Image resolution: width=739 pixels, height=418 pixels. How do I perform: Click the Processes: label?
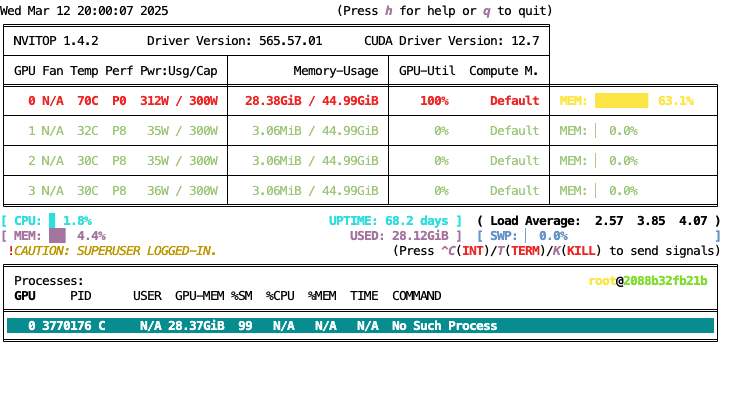point(49,281)
